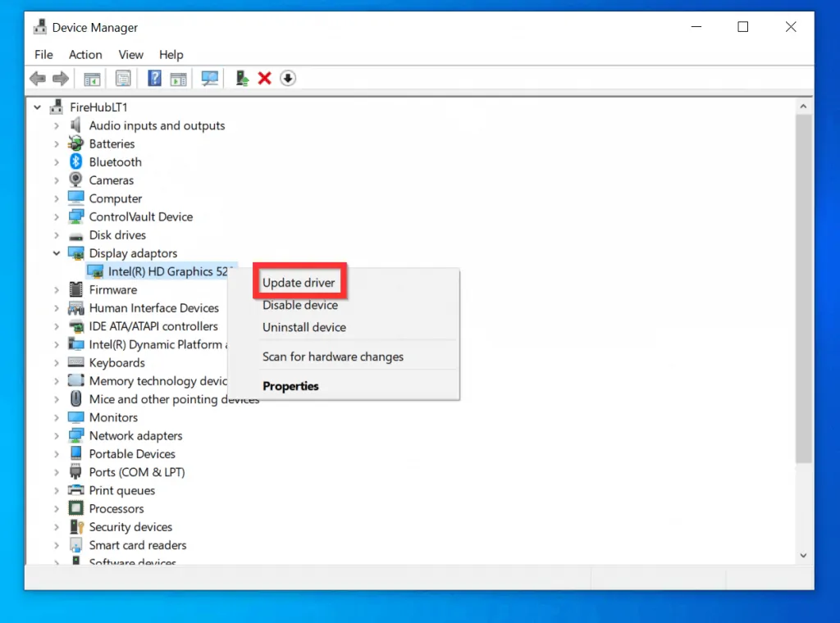The width and height of the screenshot is (840, 623).
Task: Open the Action menu
Action: coord(85,54)
